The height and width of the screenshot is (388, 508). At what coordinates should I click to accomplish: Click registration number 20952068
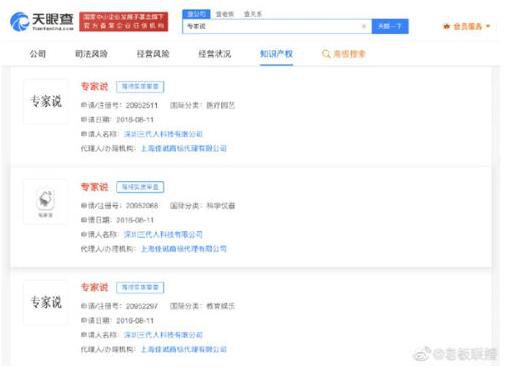click(x=142, y=206)
